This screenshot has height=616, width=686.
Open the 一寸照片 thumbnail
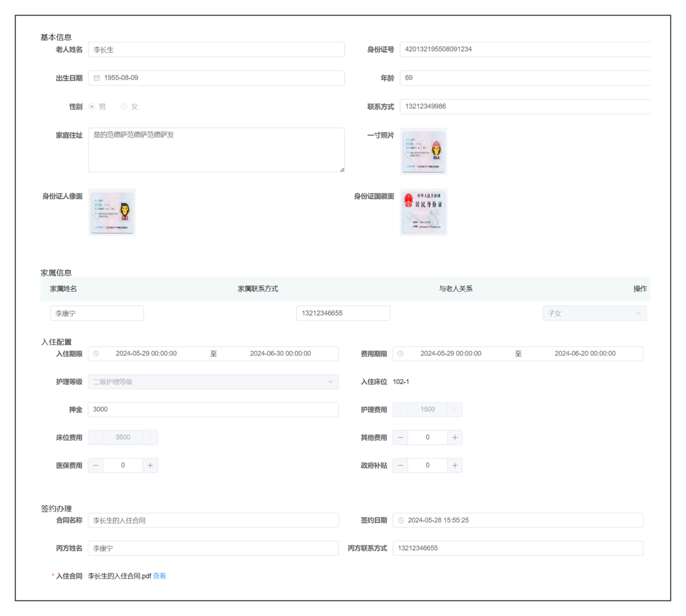[x=423, y=151]
